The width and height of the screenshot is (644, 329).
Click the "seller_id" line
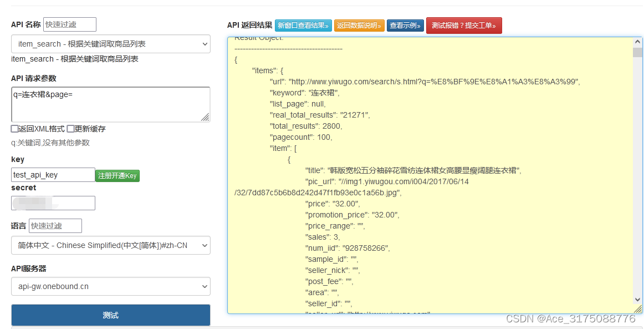click(x=329, y=304)
